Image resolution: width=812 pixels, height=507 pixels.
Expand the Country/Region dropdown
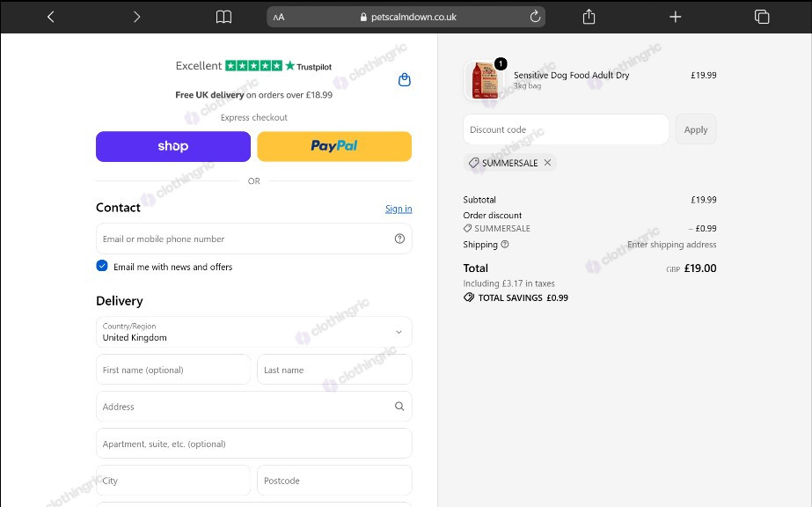click(x=253, y=332)
